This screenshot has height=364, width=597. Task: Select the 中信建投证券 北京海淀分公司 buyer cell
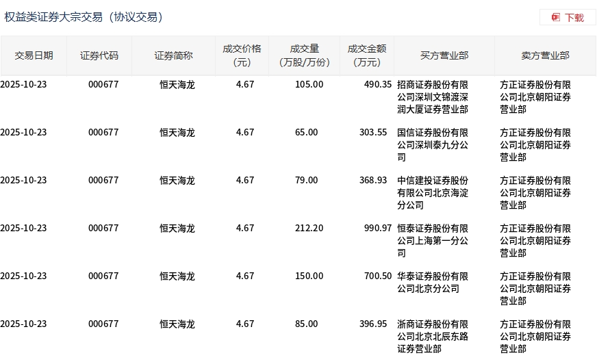[x=433, y=192]
